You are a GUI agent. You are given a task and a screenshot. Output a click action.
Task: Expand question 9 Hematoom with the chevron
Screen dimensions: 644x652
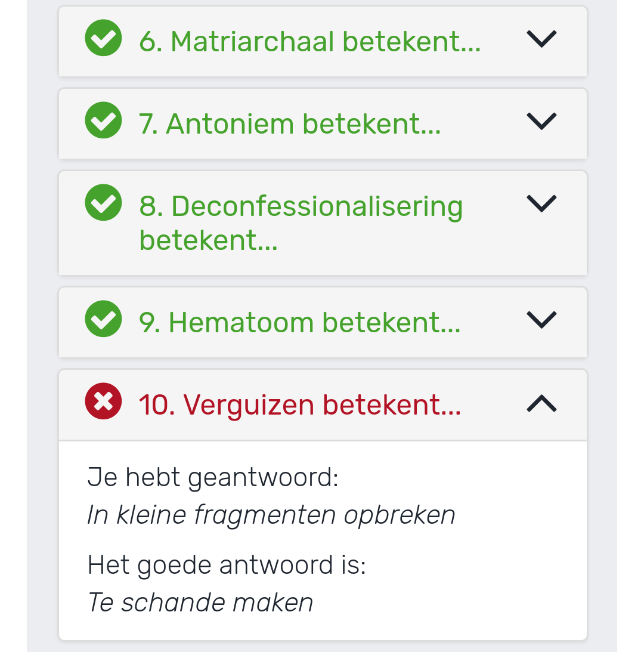[x=541, y=320]
